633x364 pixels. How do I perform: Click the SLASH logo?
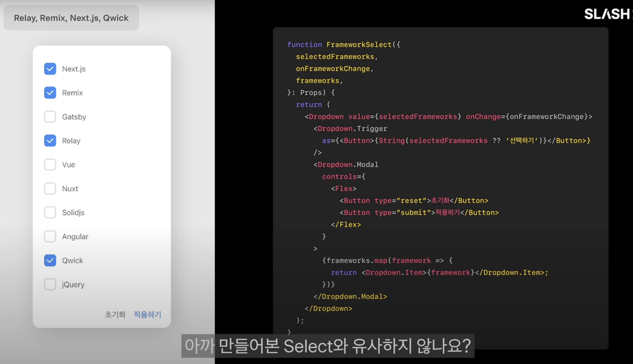pyautogui.click(x=607, y=14)
